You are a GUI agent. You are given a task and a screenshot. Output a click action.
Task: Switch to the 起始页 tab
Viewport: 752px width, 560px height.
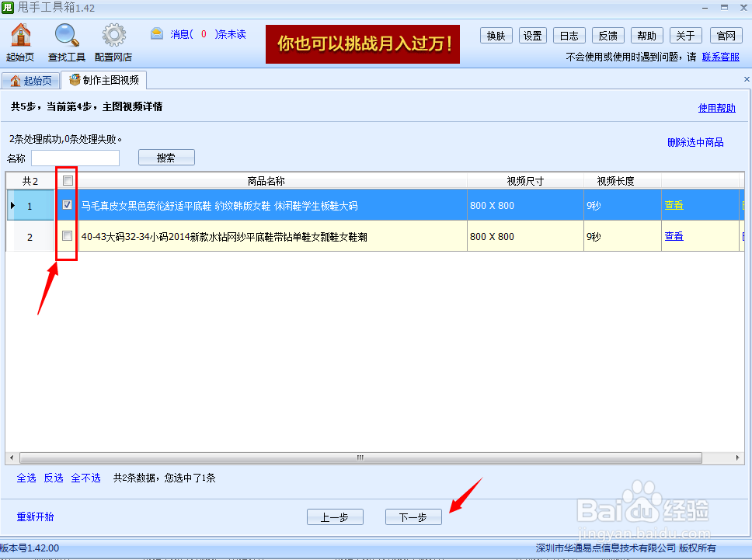click(x=31, y=79)
